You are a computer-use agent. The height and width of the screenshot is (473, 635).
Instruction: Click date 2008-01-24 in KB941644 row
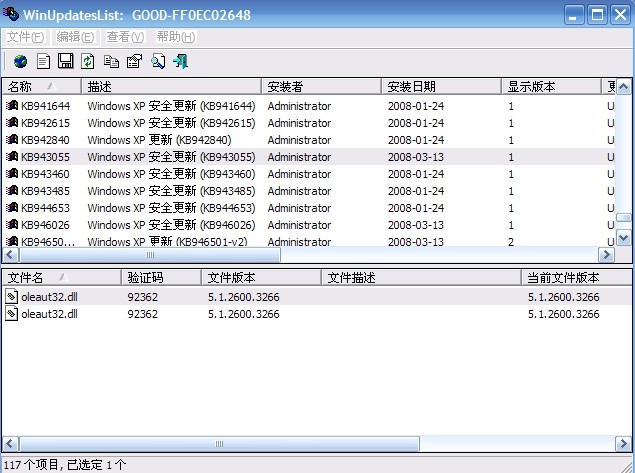pos(416,106)
